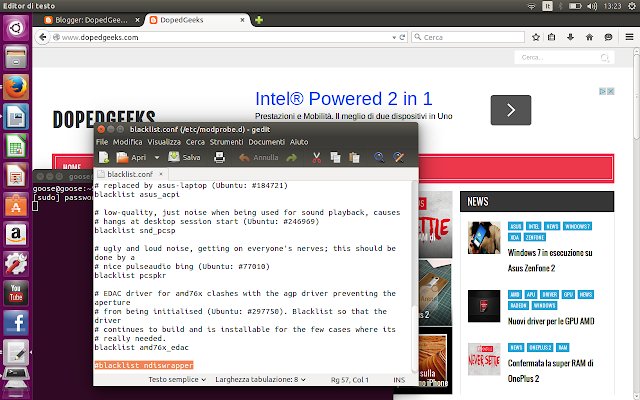Open the Firefox hamburger menu
Image resolution: width=640 pixels, height=400 pixels.
(x=629, y=37)
